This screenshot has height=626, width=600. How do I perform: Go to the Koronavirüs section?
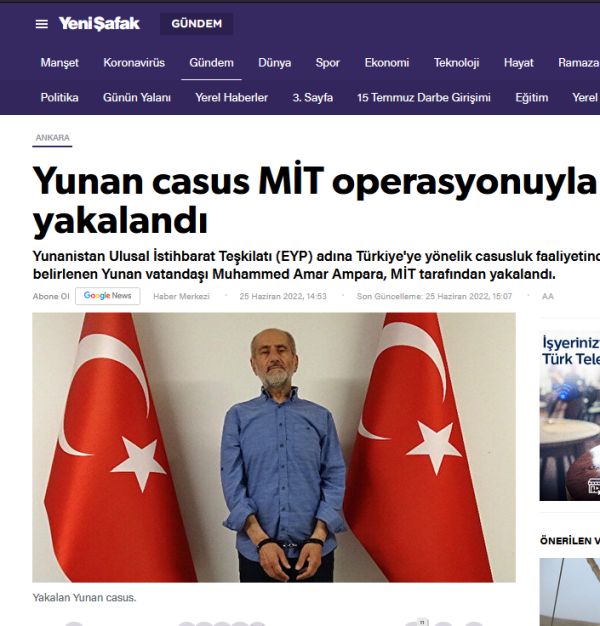click(134, 63)
